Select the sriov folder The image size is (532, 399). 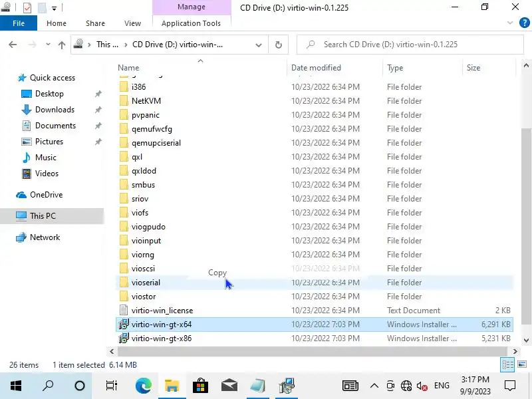click(140, 198)
